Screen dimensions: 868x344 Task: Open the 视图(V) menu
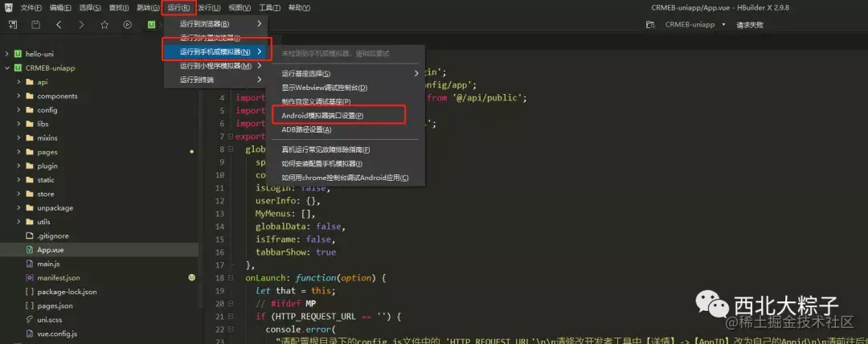point(240,8)
